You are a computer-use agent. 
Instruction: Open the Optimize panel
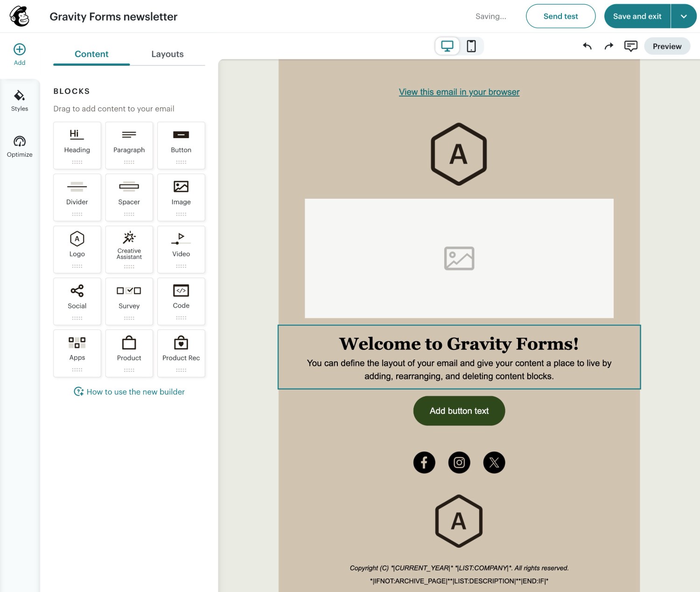20,146
